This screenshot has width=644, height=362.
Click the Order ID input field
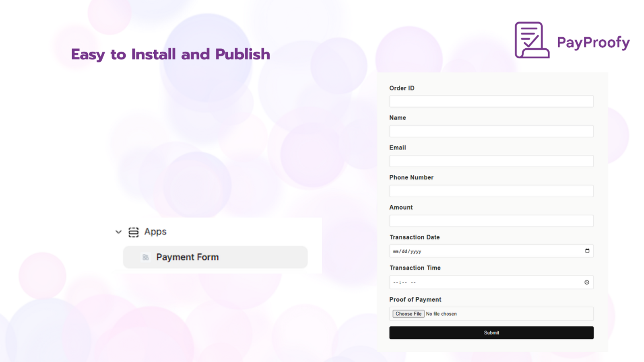point(491,101)
